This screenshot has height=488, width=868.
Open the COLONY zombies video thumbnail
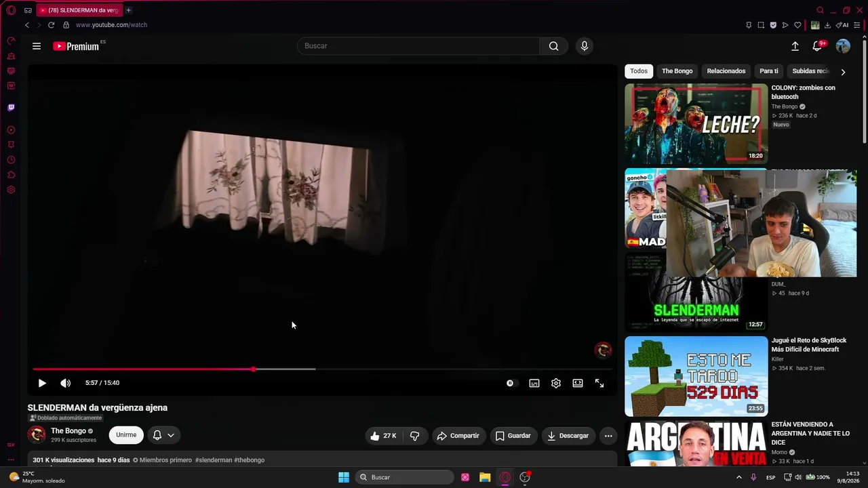[x=696, y=123]
